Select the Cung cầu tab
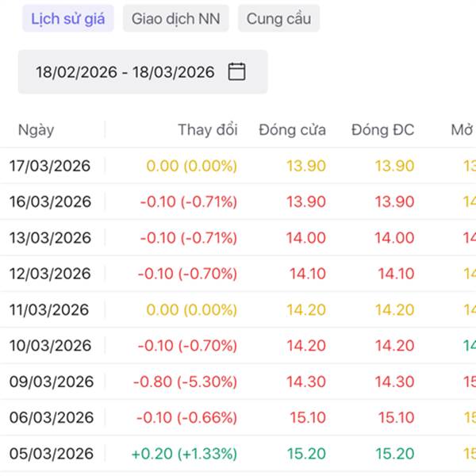 tap(278, 19)
